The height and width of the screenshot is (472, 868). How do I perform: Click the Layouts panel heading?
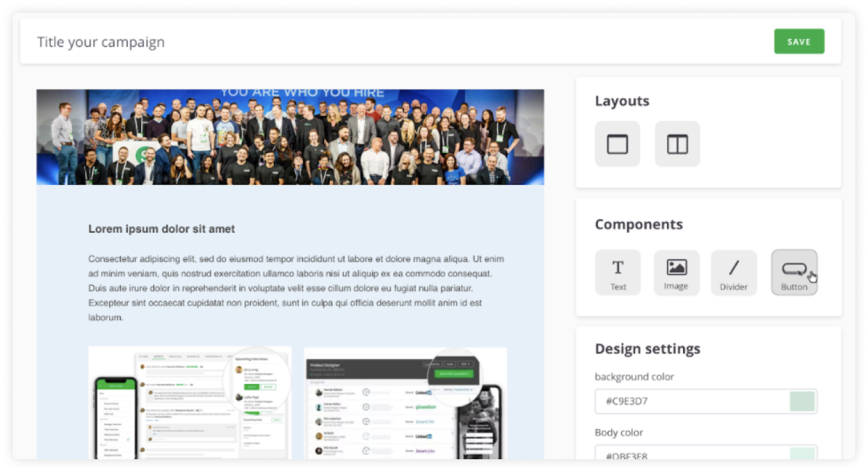point(622,101)
